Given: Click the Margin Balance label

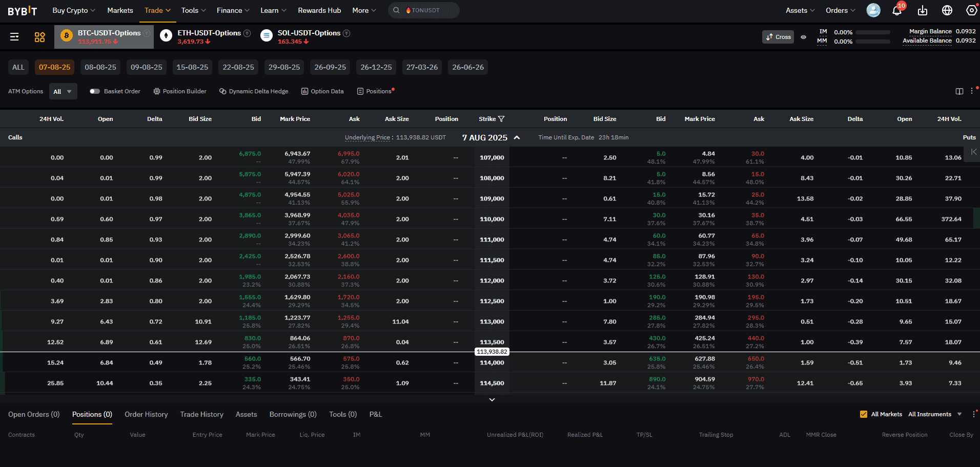Looking at the screenshot, I should pos(930,31).
